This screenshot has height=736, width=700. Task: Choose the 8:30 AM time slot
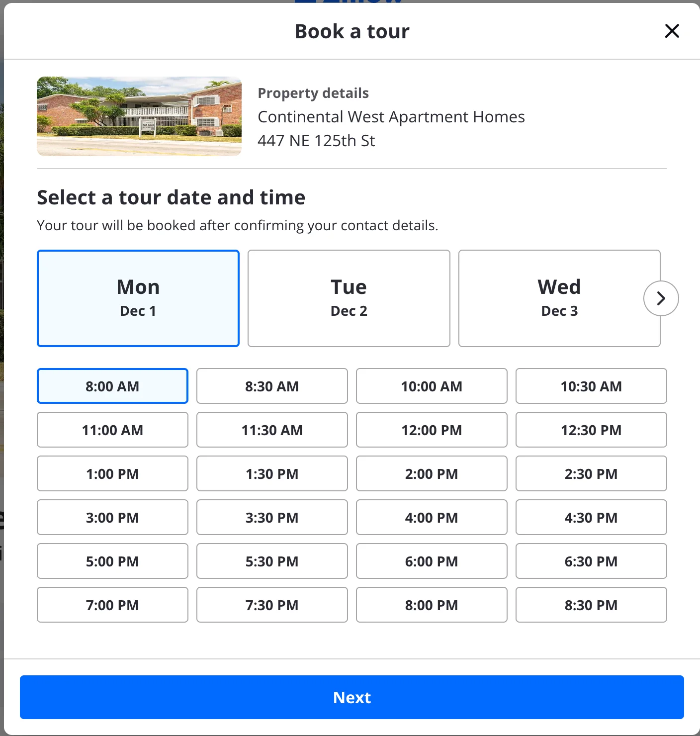pos(272,386)
